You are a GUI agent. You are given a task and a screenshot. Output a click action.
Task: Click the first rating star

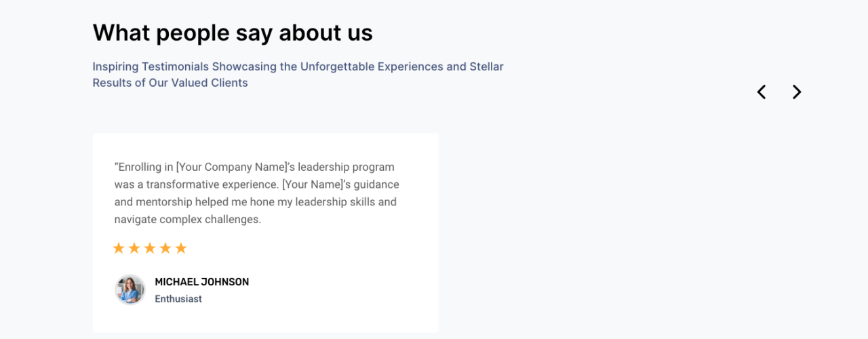point(119,248)
